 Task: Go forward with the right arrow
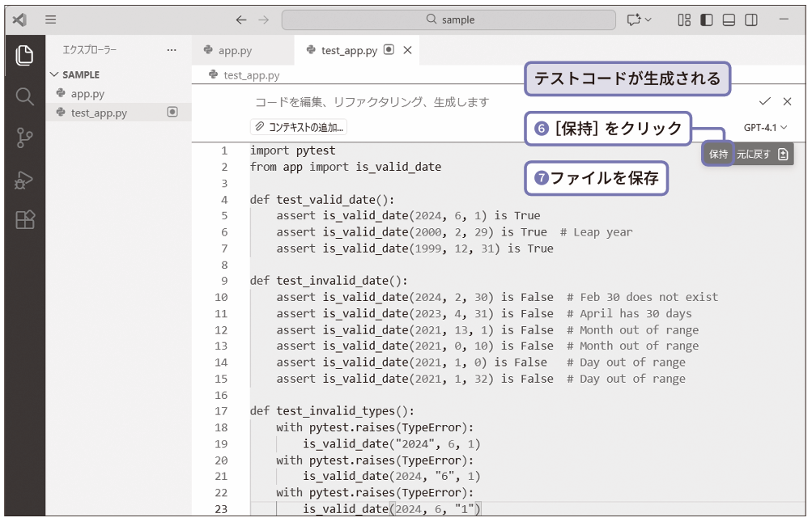click(x=264, y=19)
